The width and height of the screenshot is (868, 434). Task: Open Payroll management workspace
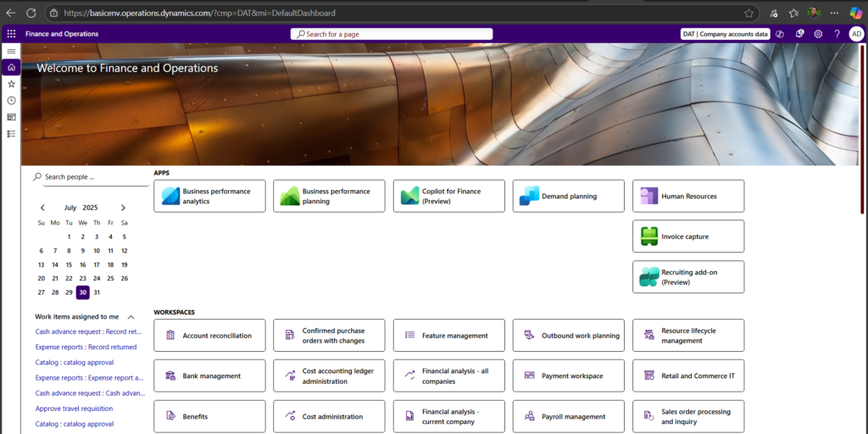pos(569,416)
